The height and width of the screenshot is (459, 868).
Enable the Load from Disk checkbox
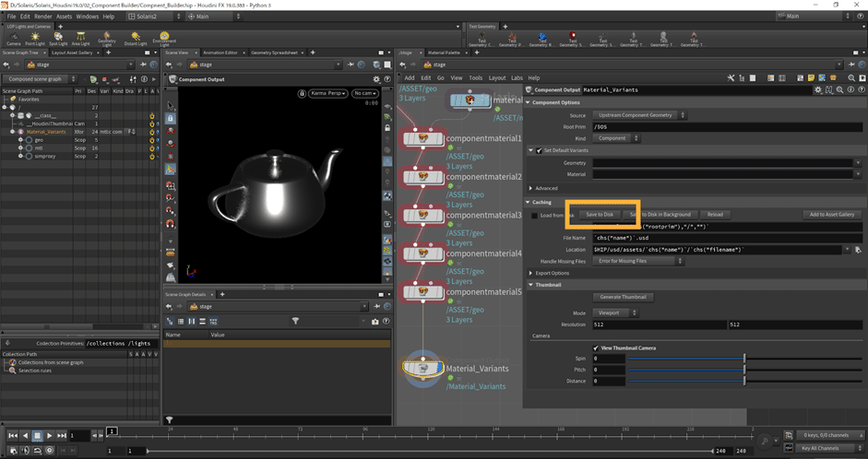click(535, 215)
